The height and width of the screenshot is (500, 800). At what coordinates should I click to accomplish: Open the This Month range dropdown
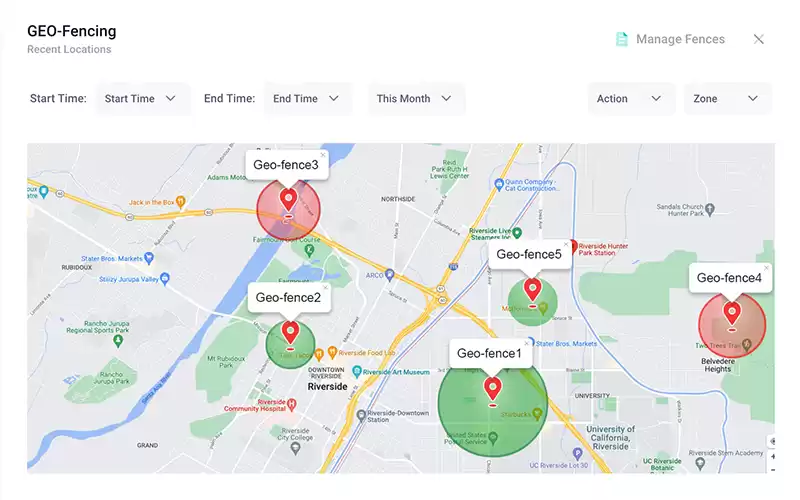[x=415, y=99]
